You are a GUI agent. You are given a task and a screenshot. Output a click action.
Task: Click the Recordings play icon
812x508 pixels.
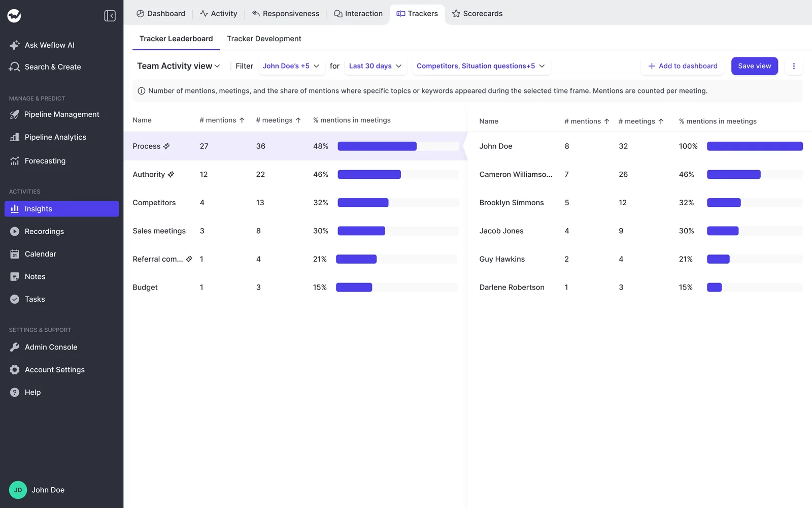[15, 231]
